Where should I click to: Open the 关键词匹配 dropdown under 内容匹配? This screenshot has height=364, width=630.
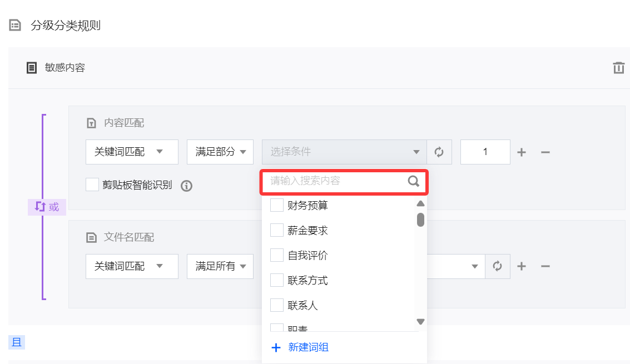[132, 152]
